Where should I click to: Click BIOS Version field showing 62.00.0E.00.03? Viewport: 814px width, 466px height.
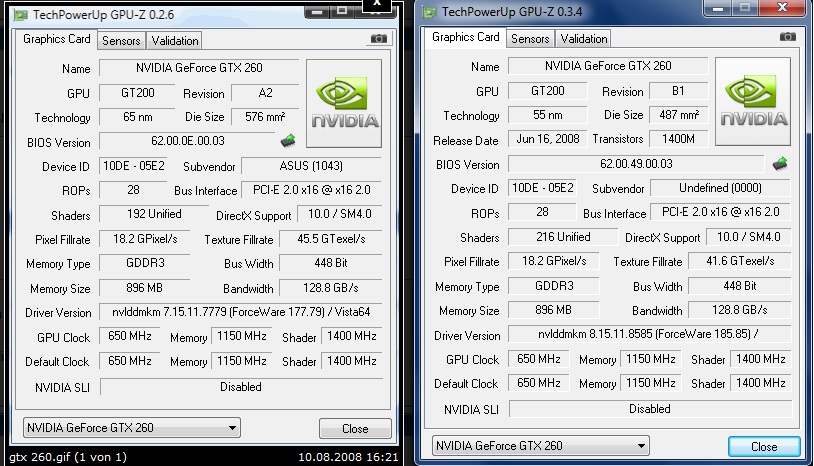pyautogui.click(x=187, y=141)
